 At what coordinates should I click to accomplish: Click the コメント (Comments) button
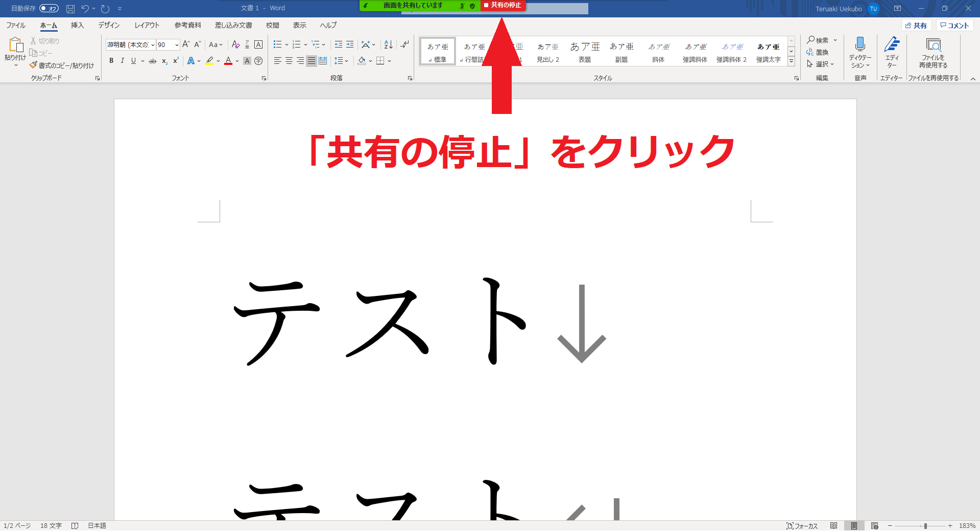pos(954,26)
